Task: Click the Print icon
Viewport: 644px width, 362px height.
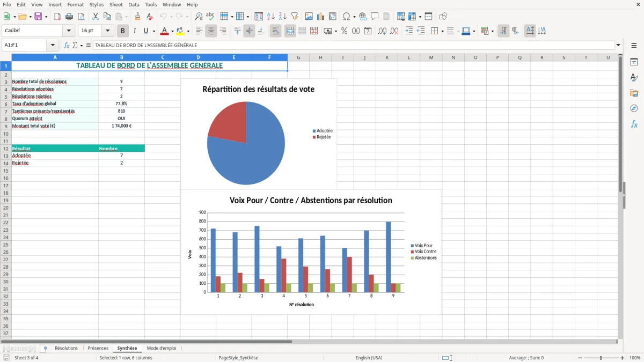Action: tap(69, 17)
